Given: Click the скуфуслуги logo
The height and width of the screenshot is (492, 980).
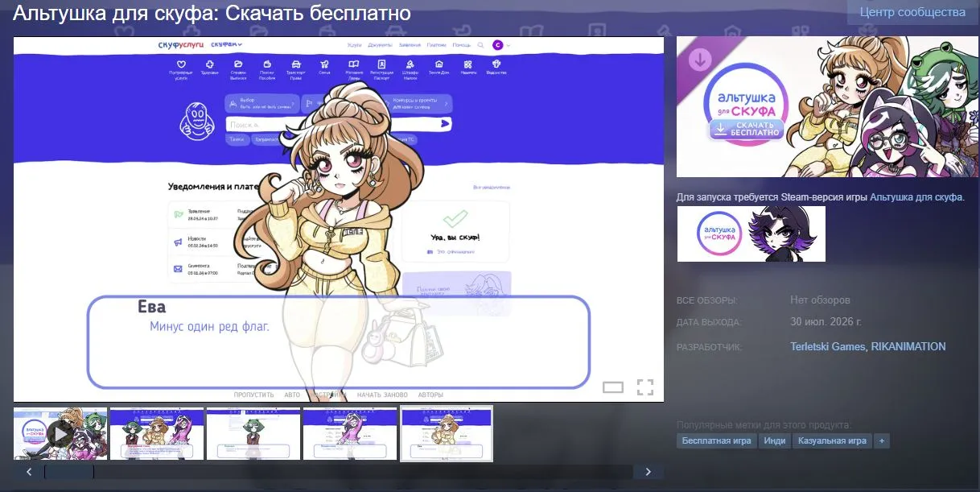Looking at the screenshot, I should point(183,45).
